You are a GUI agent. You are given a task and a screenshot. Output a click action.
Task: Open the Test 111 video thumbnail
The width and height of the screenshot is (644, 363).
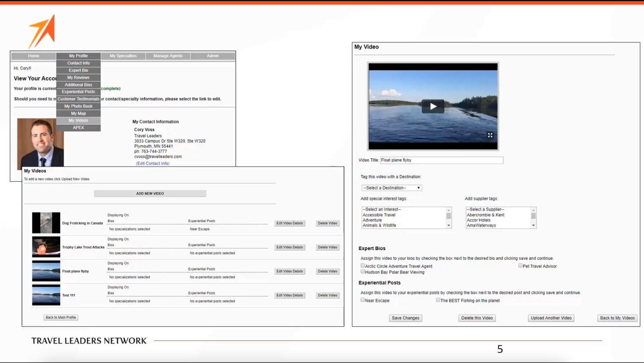[x=46, y=295]
